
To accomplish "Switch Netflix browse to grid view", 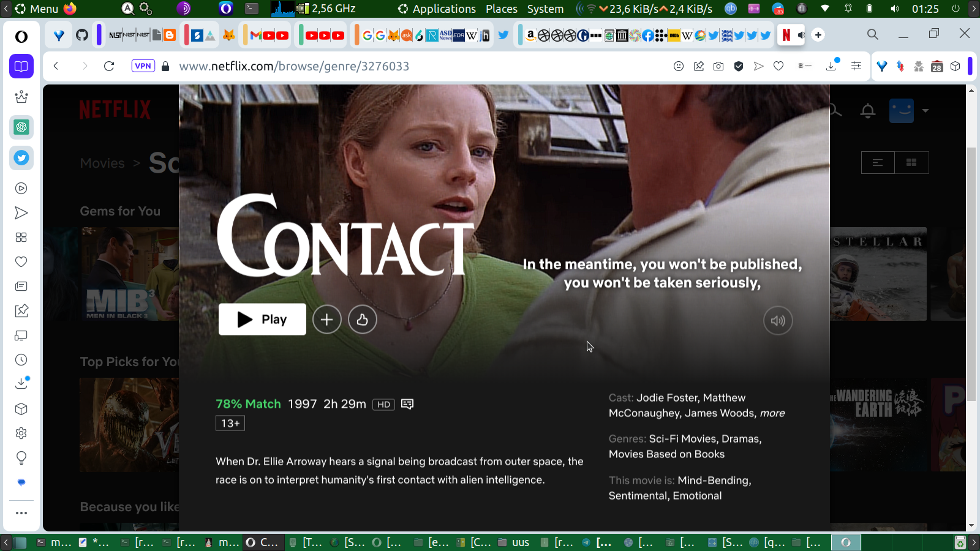I will (911, 163).
